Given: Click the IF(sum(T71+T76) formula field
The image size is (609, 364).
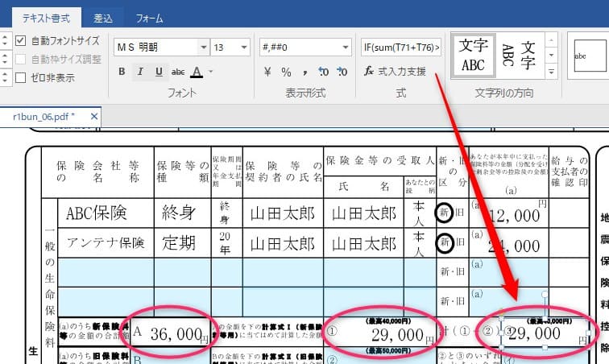Looking at the screenshot, I should pyautogui.click(x=401, y=48).
